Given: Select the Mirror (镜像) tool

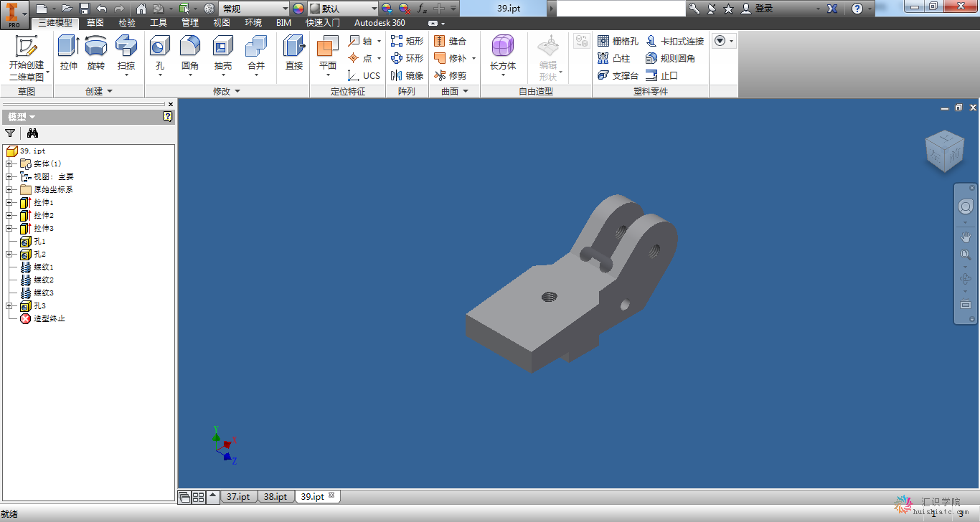Looking at the screenshot, I should [x=407, y=75].
